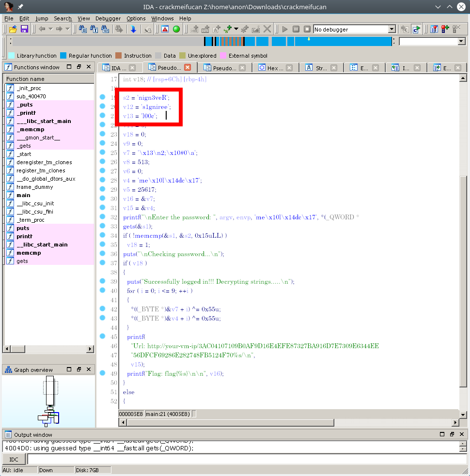Screen dimensions: 470x476
Task: Select main in the Functions window
Action: click(23, 195)
